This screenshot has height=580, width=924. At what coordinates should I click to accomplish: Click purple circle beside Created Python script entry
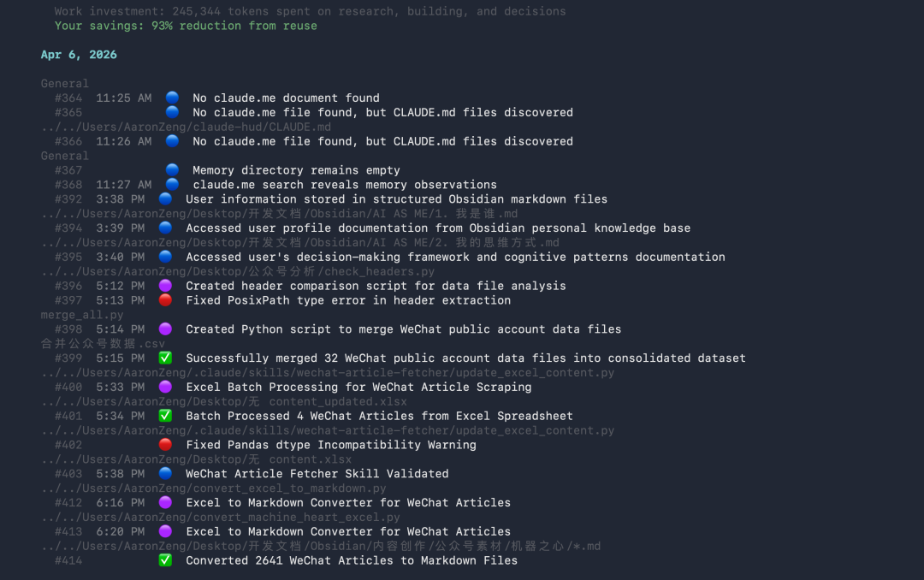tap(165, 329)
